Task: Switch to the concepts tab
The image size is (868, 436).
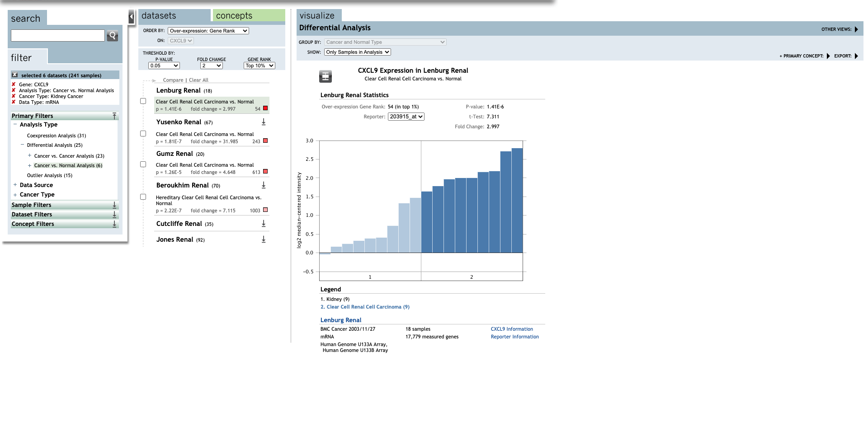Action: point(249,15)
